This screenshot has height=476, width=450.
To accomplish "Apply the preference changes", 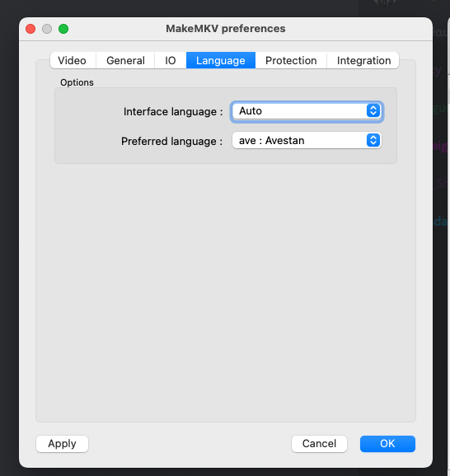I will click(x=63, y=444).
